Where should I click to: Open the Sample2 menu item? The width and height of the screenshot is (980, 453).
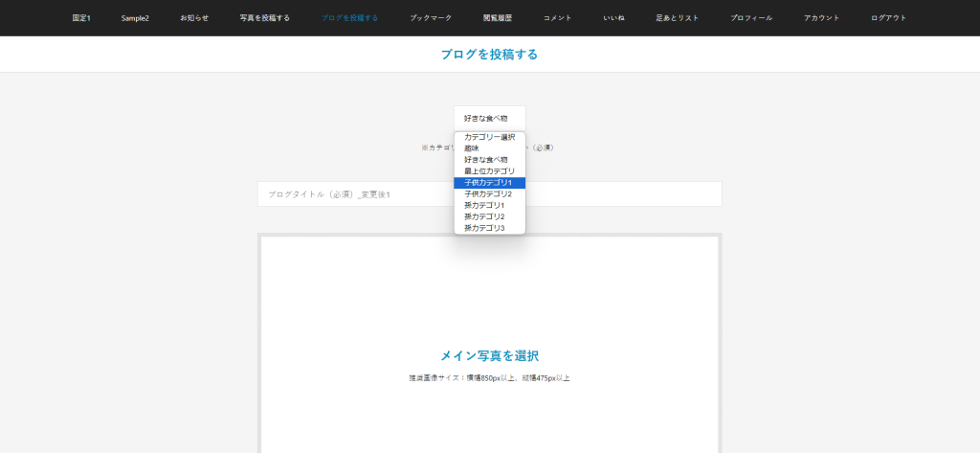[x=135, y=18]
